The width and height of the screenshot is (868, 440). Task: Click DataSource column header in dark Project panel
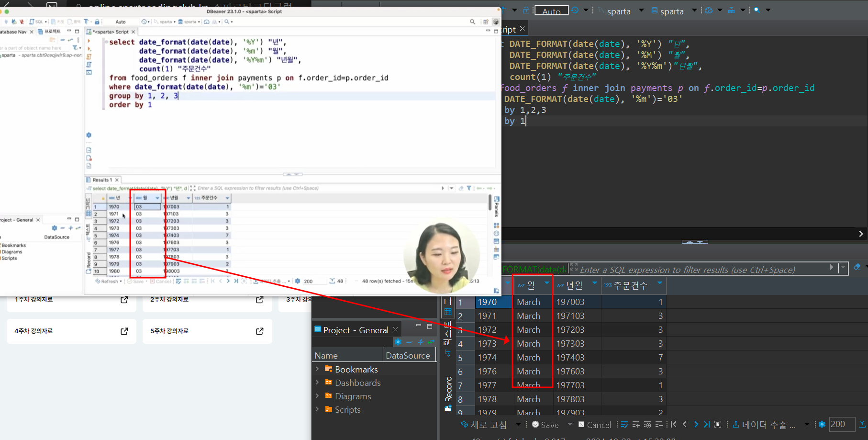[410, 355]
